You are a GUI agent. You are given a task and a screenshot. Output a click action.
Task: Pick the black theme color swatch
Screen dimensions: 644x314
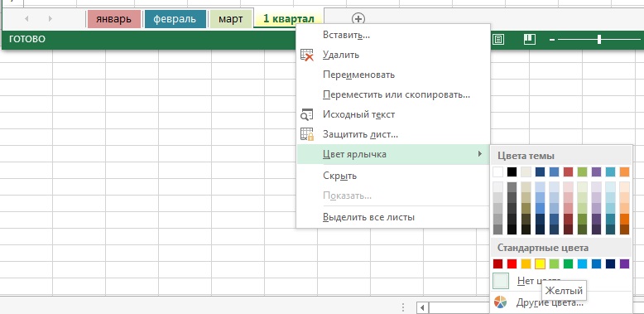click(x=512, y=171)
